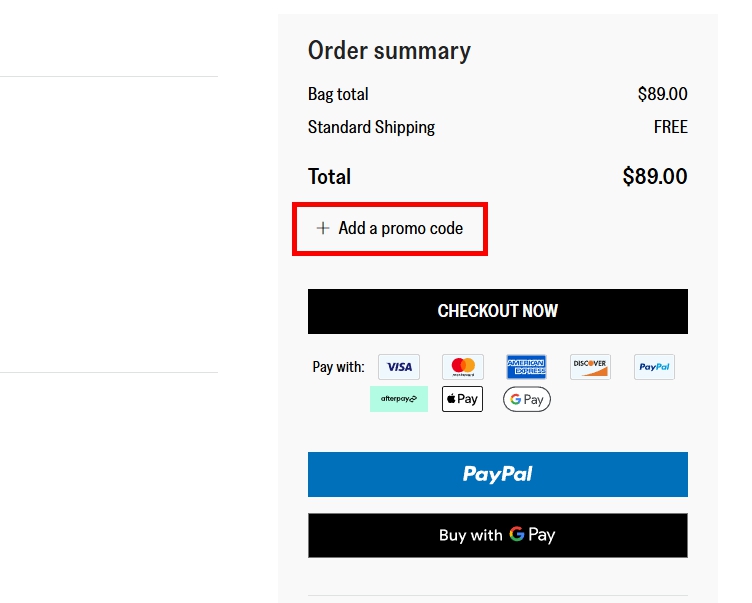Click the small PayPal payment icon
The width and height of the screenshot is (752, 603).
(654, 367)
